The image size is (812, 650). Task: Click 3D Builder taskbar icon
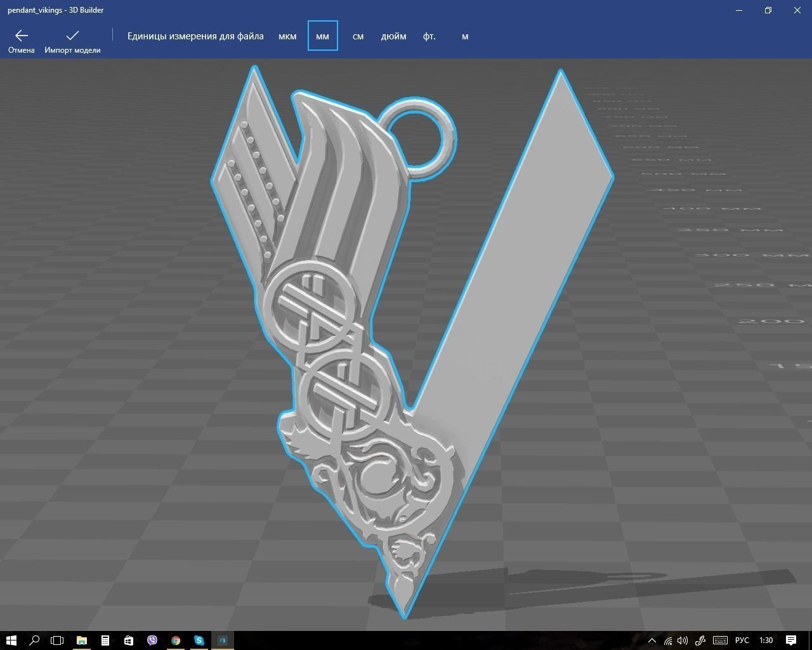click(223, 640)
